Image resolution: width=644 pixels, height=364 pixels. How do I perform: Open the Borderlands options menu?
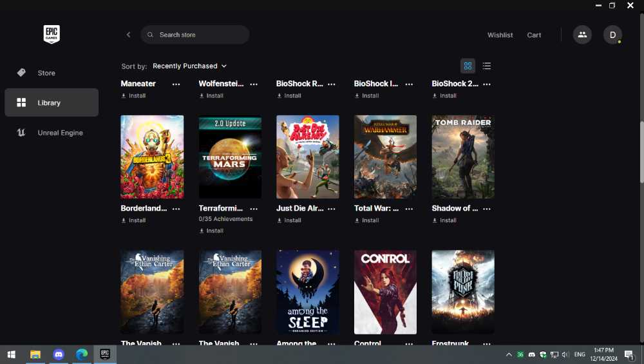176,209
